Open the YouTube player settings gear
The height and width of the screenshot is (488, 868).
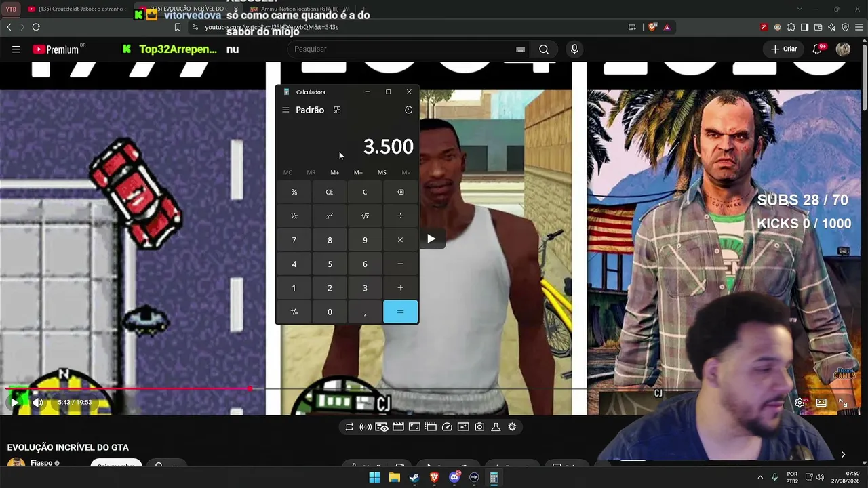(x=800, y=402)
